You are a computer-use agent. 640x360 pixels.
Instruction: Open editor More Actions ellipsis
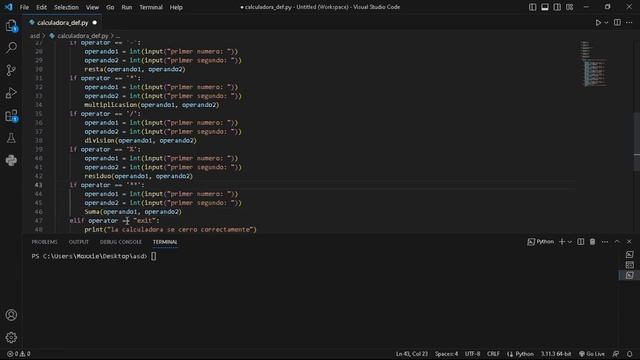pos(629,23)
